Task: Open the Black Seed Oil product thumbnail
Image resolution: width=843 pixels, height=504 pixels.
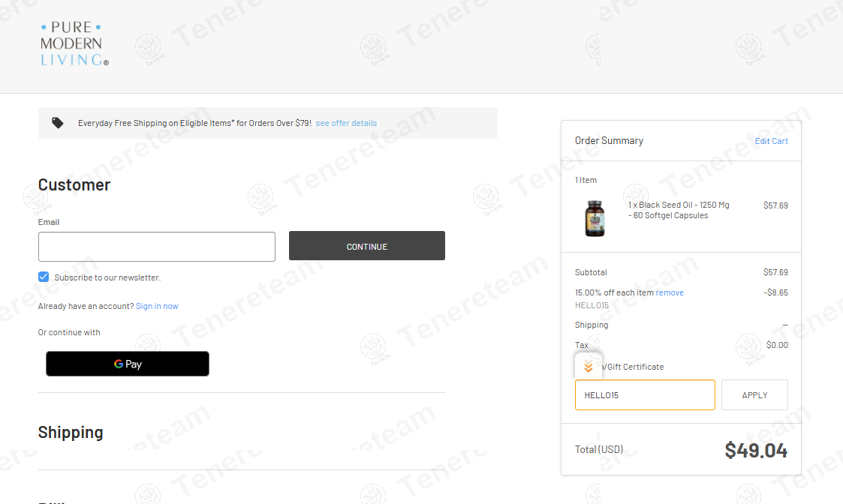Action: [x=595, y=218]
